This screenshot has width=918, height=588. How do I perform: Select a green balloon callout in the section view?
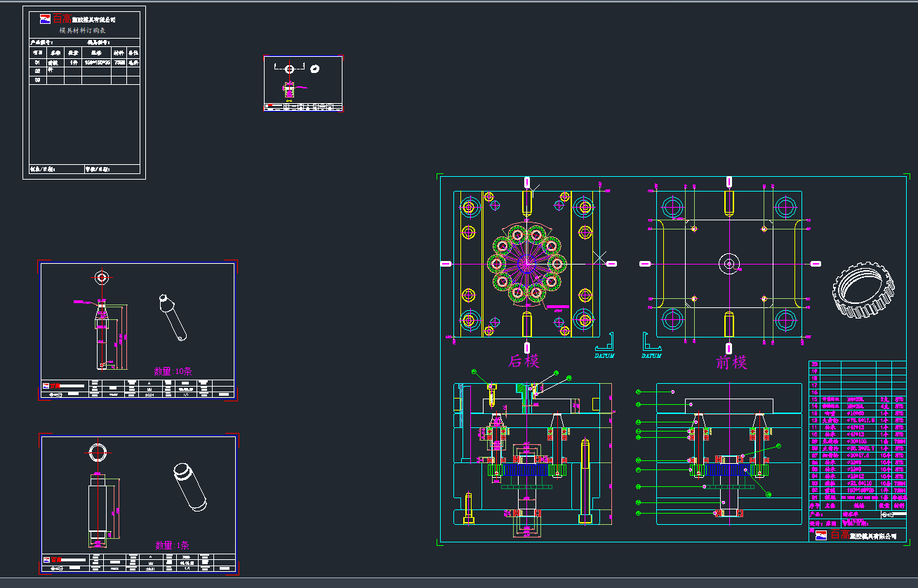click(x=637, y=391)
